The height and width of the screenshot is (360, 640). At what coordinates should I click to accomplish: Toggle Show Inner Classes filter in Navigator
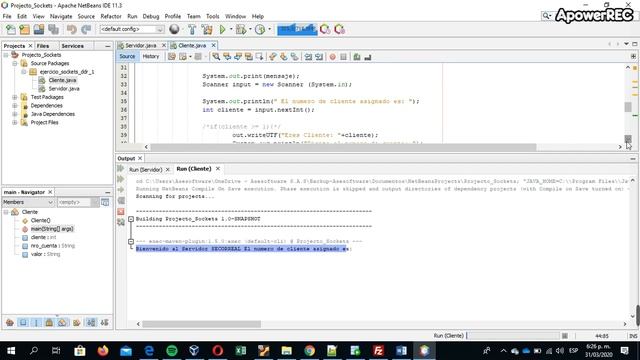click(62, 322)
